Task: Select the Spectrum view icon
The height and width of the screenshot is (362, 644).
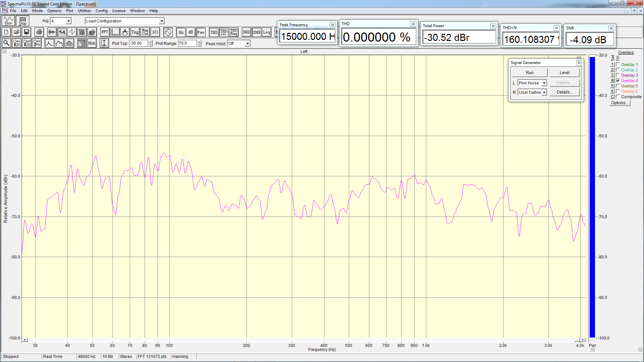Action: pyautogui.click(x=62, y=32)
